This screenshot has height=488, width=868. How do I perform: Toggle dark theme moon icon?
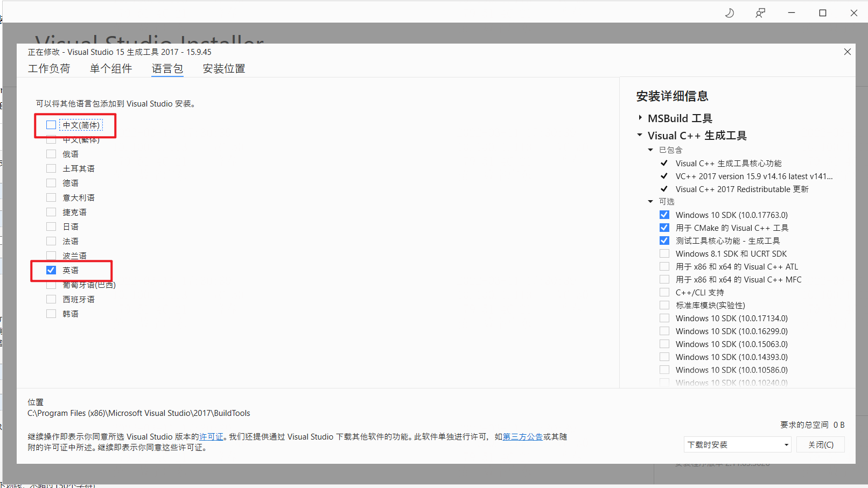(x=730, y=13)
